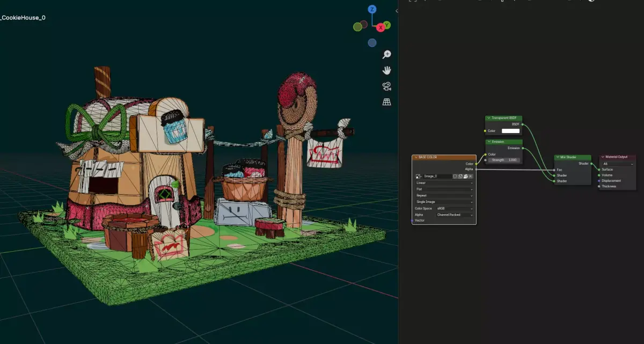Image resolution: width=644 pixels, height=344 pixels.
Task: Click the pack image icon next to Image_0
Action: pos(466,176)
